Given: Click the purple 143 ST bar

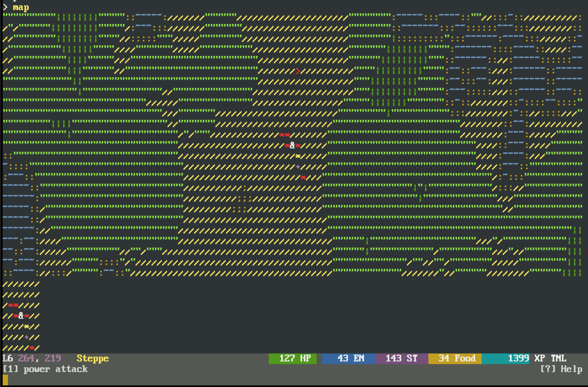Looking at the screenshot, I should [x=401, y=359].
